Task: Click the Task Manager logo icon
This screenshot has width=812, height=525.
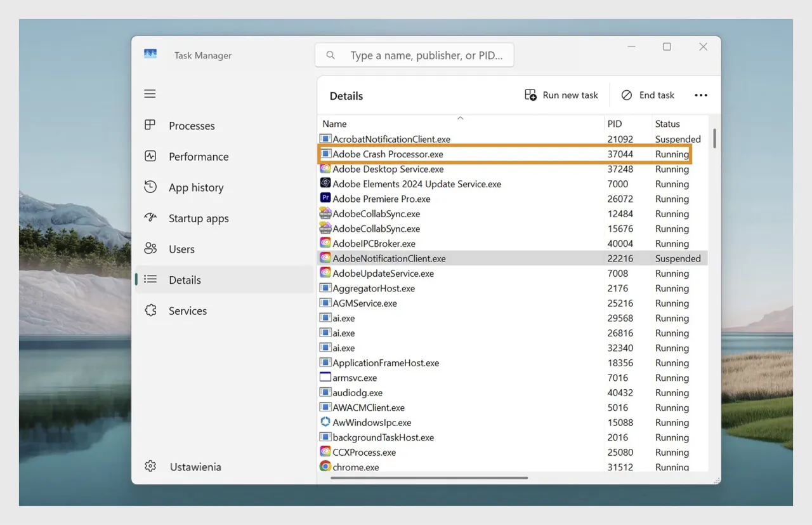Action: point(150,54)
